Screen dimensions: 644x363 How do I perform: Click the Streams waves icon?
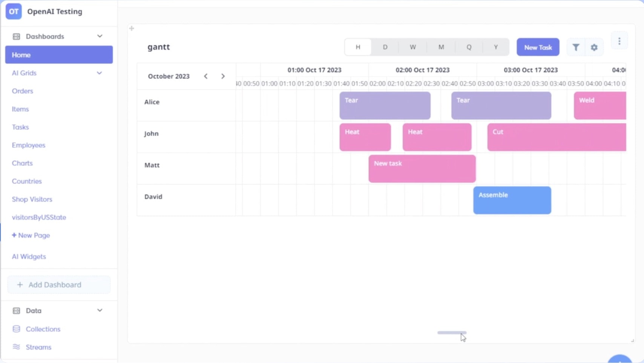click(16, 347)
